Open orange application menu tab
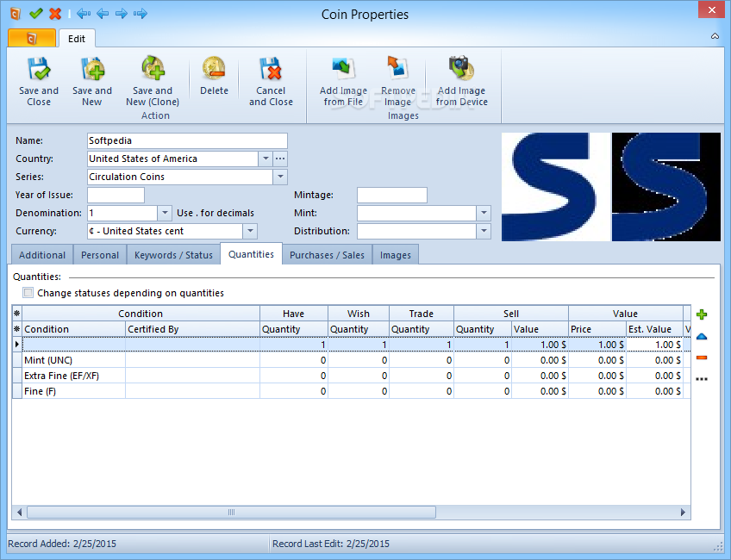This screenshot has width=731, height=560. tap(32, 38)
